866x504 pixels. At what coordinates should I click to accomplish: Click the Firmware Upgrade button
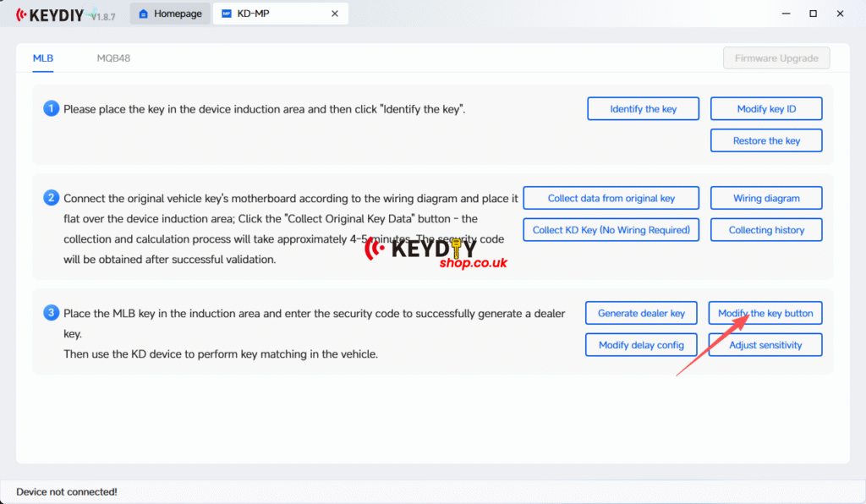pos(776,58)
